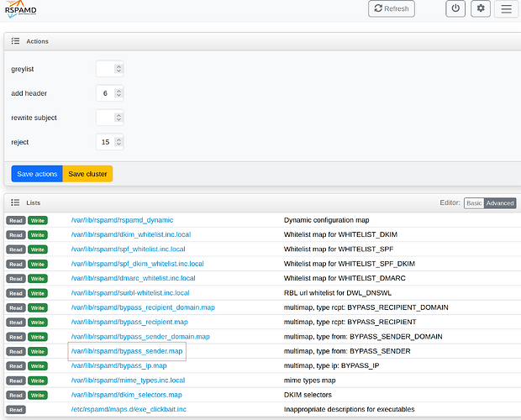This screenshot has height=420, width=521.
Task: Open the hamburger navigation menu
Action: (x=506, y=8)
